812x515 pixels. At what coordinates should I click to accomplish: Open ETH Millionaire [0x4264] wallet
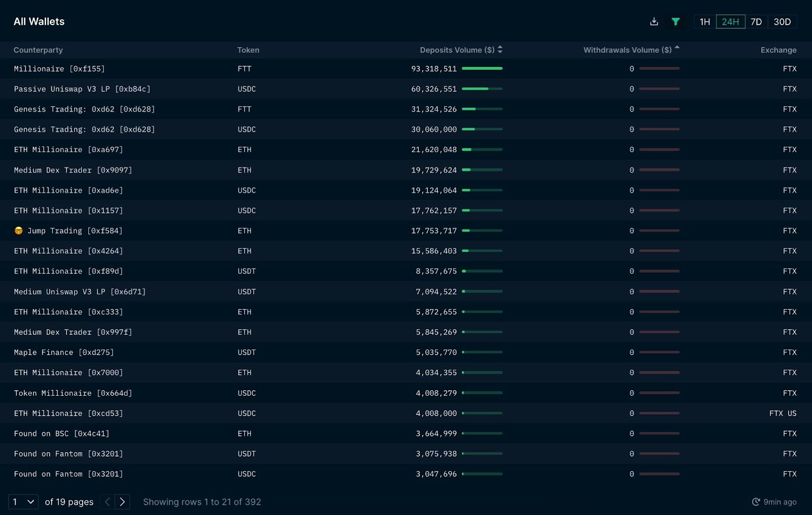coord(69,251)
